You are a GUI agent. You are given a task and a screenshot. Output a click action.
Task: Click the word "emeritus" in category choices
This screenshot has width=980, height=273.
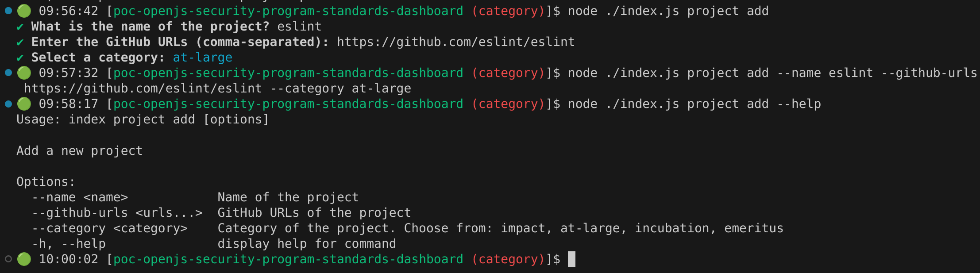[753, 228]
